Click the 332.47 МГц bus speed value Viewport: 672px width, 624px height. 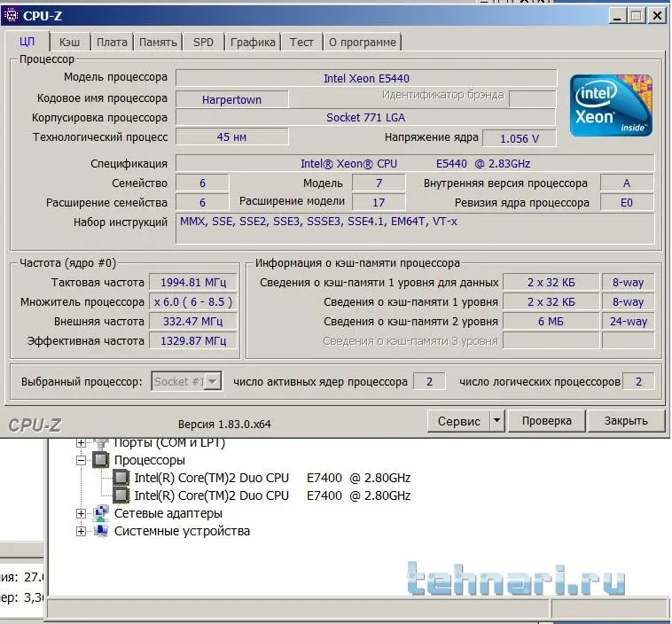tap(193, 322)
